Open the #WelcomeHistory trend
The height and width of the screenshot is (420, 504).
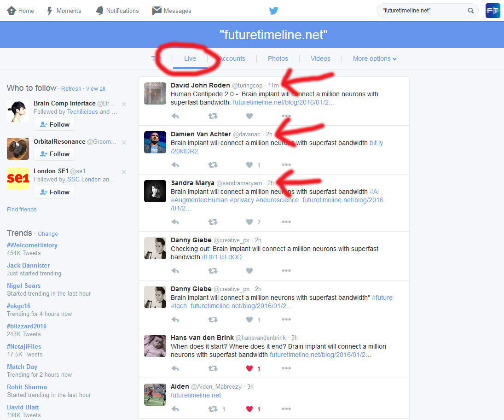[x=32, y=245]
